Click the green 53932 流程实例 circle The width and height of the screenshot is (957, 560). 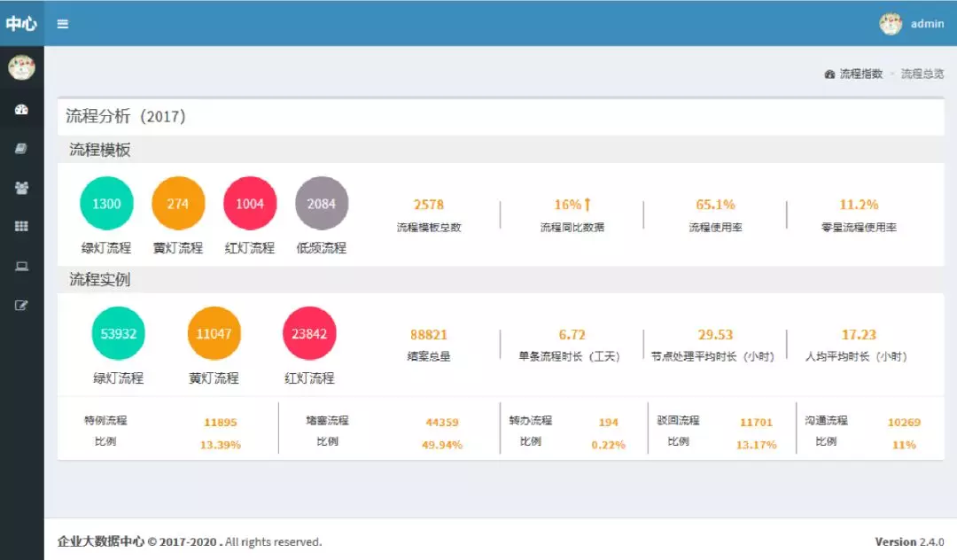click(x=119, y=334)
